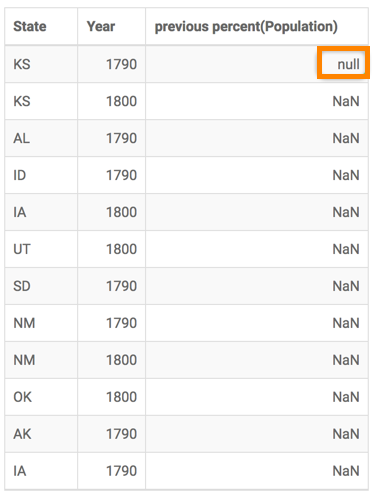Click the 1800 year cell in UT row
Screen dimensions: 374x498
coord(111,249)
